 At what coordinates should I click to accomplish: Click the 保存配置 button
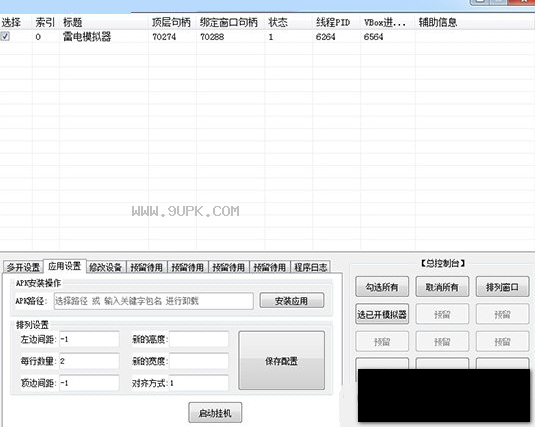(x=281, y=360)
